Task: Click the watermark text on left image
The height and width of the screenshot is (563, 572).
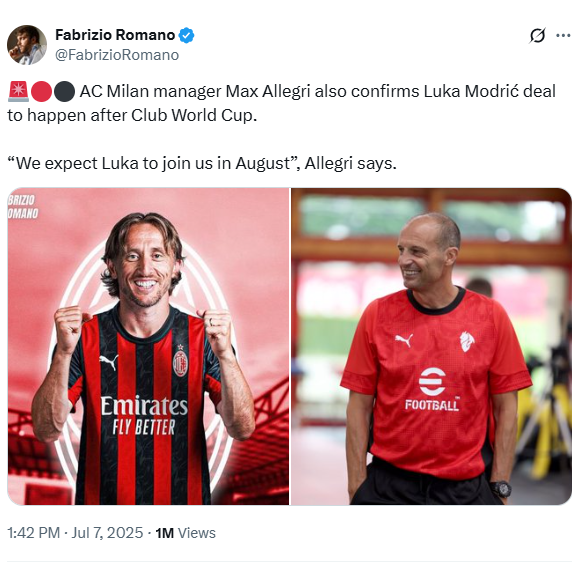Action: 23,207
